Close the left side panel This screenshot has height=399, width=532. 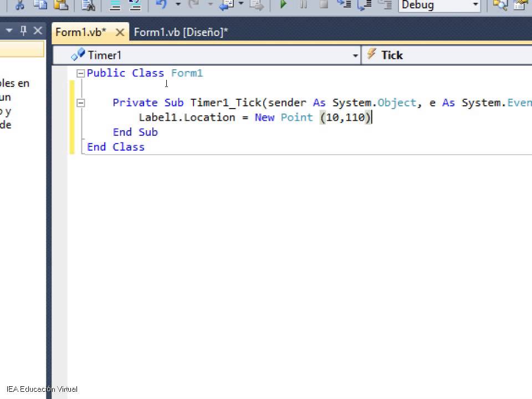tap(38, 31)
